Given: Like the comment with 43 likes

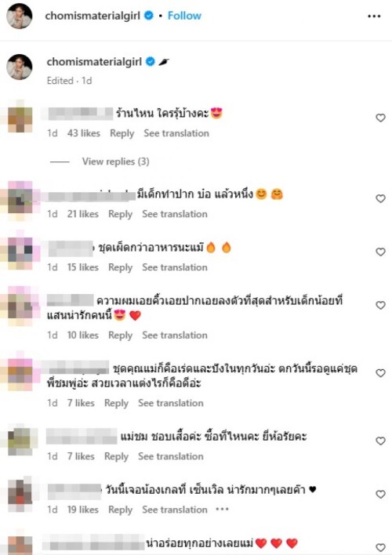Looking at the screenshot, I should pyautogui.click(x=380, y=118).
